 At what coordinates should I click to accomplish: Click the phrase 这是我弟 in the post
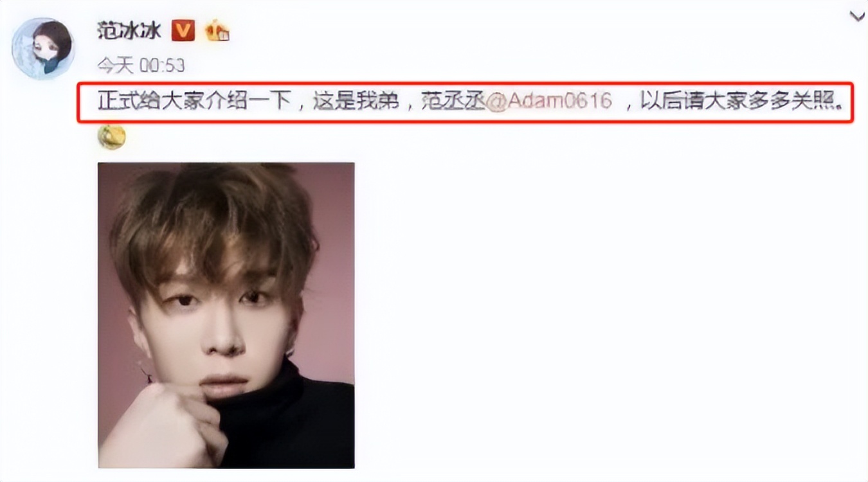click(x=355, y=102)
